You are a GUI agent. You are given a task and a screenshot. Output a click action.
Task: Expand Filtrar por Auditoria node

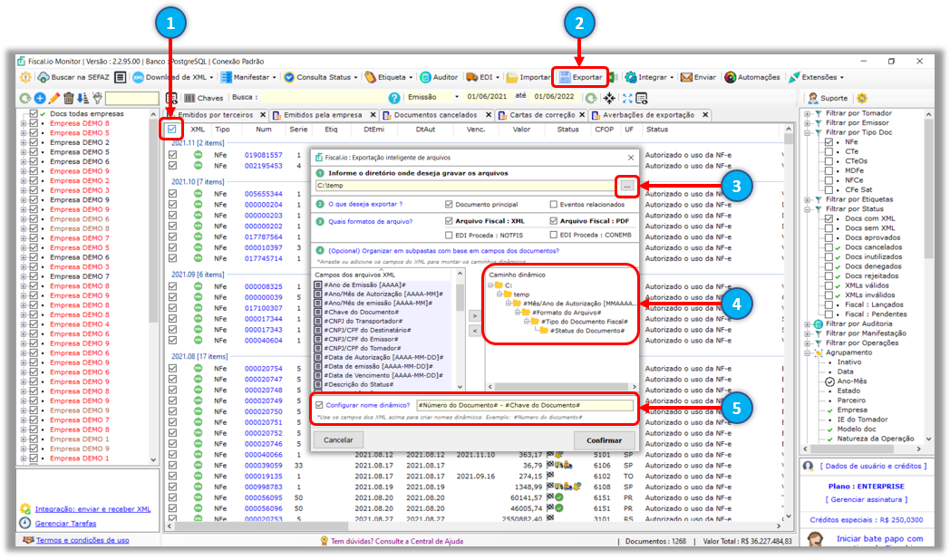(x=807, y=323)
